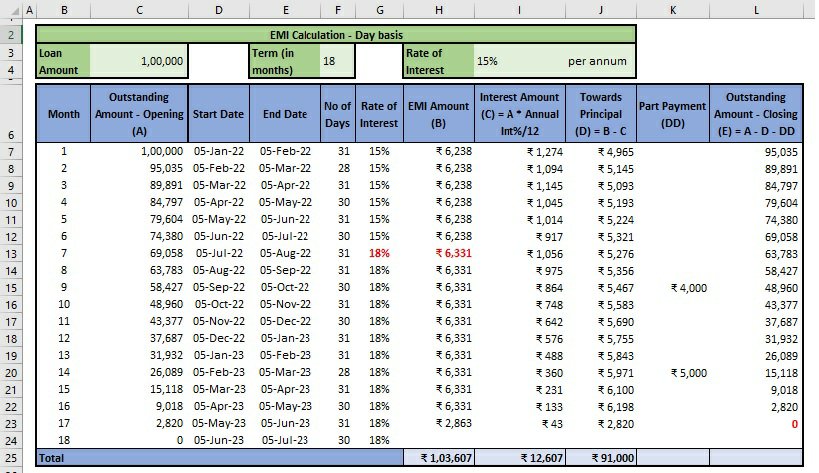Screen dimensions: 819x473
Task: Click the 'Start Date' heading
Action: 218,114
